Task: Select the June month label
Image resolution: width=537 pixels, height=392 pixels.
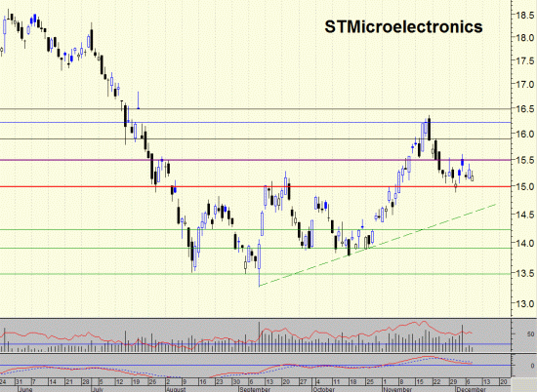Action: coord(25,389)
